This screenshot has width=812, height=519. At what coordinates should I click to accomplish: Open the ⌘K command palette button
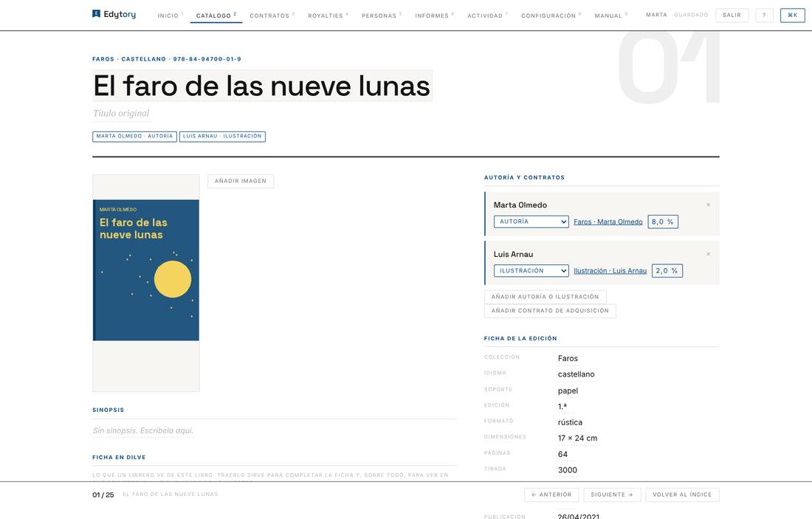point(792,15)
